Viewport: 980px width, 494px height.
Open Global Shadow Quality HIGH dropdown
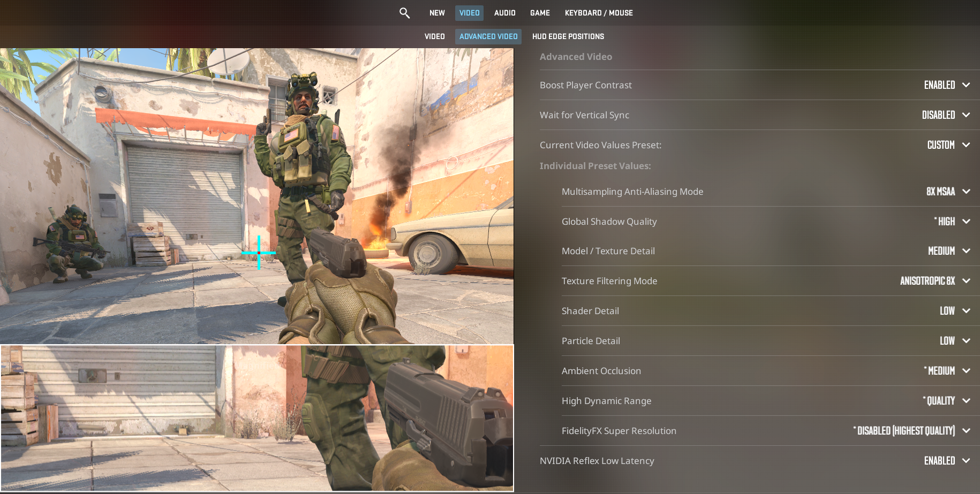[x=952, y=222]
